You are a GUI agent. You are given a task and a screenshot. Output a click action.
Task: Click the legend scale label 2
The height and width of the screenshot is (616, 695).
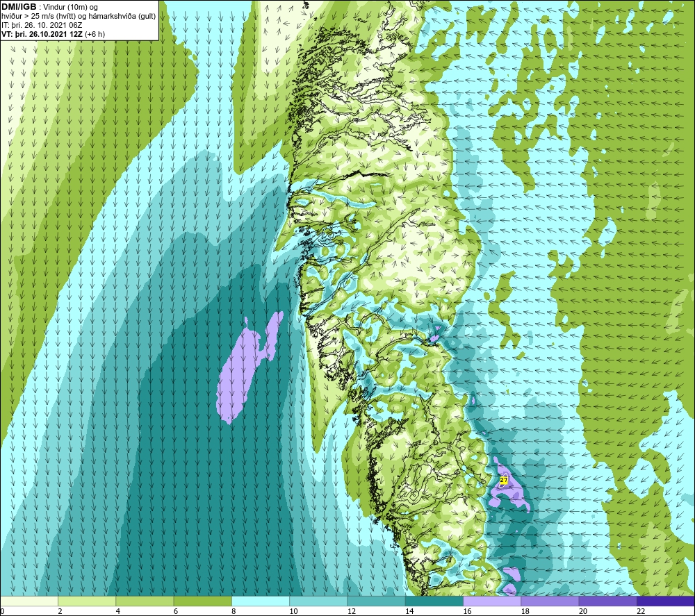pyautogui.click(x=60, y=611)
